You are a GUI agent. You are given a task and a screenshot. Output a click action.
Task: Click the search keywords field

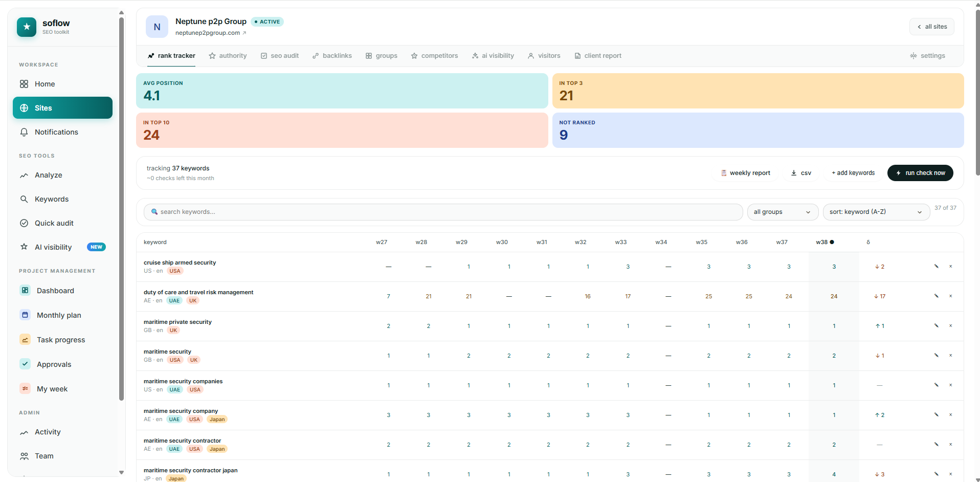pyautogui.click(x=443, y=212)
